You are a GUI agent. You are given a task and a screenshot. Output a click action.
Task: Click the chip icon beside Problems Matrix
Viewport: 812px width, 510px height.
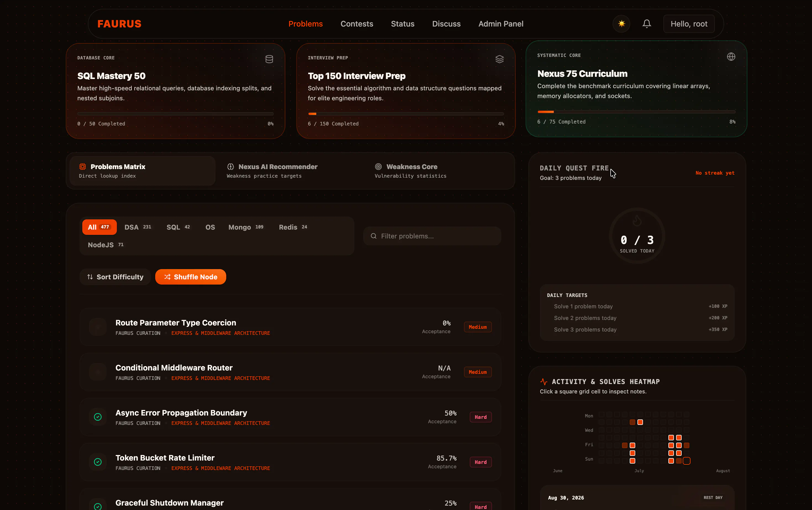[83, 167]
